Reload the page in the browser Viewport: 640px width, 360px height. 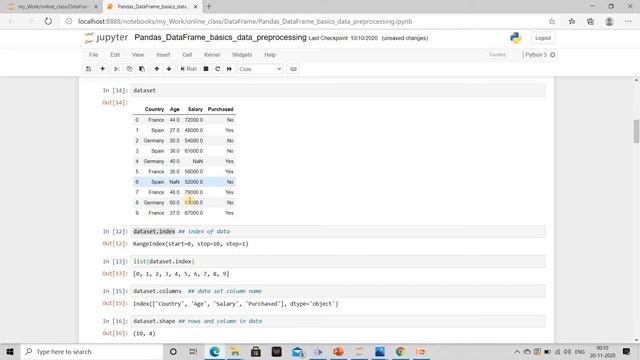click(48, 21)
